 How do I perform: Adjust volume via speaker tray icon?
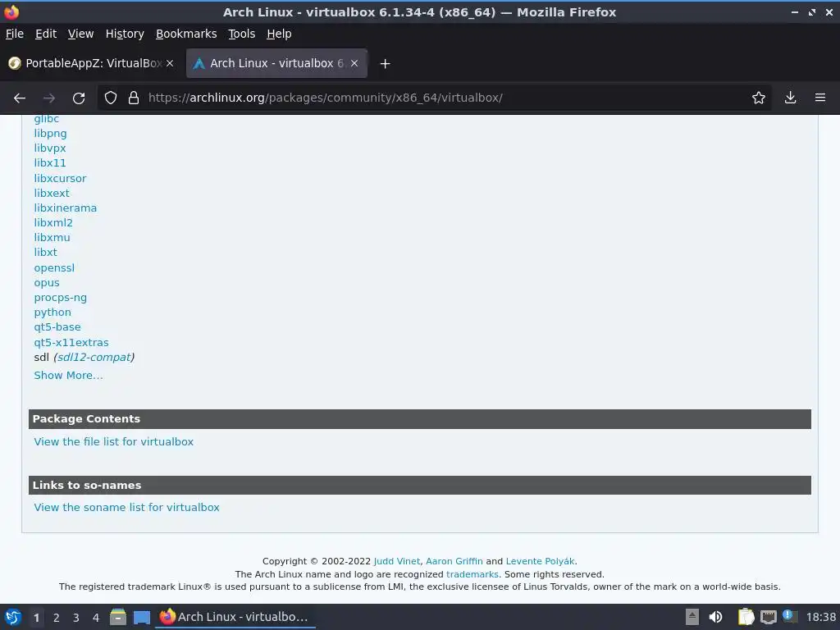[x=715, y=617]
